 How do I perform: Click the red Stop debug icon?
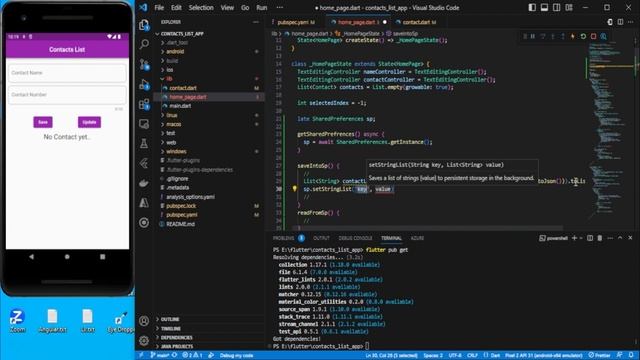(x=593, y=36)
